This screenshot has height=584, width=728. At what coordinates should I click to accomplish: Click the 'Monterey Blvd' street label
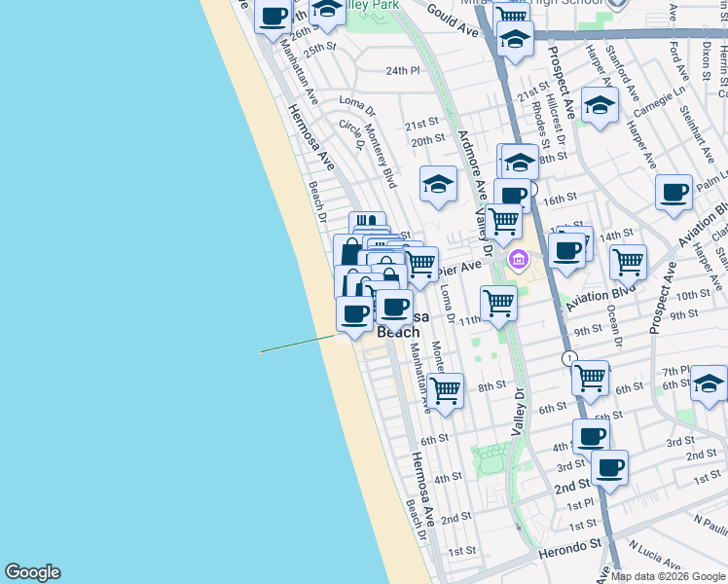tap(381, 156)
